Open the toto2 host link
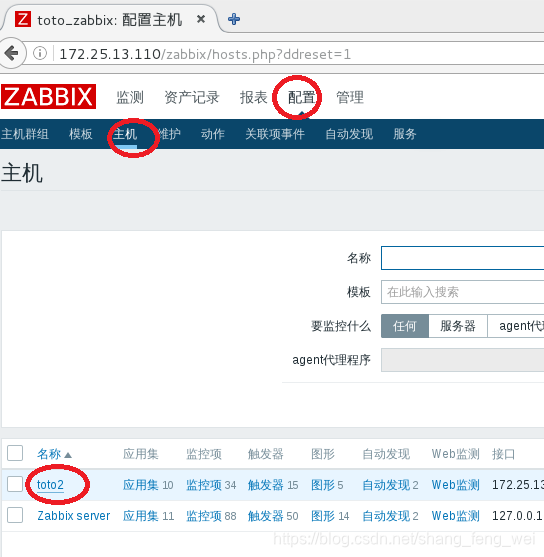The width and height of the screenshot is (544, 557). (50, 485)
